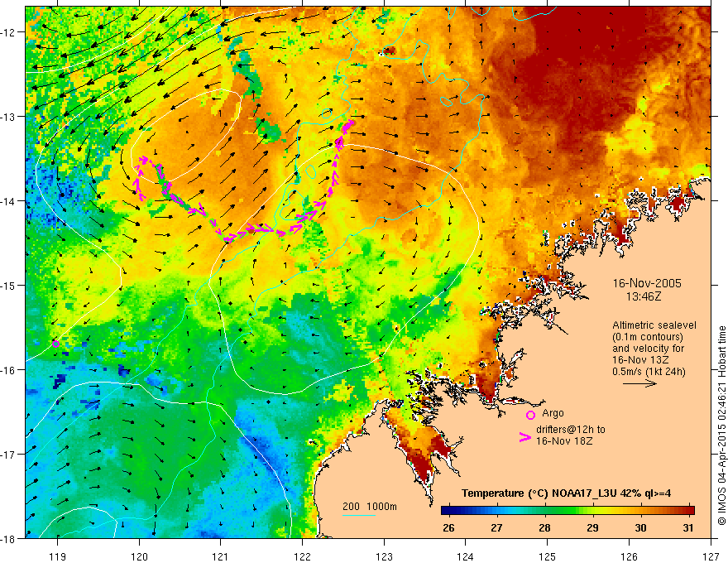Click the Argo legend circle symbol
This screenshot has height=563, width=728.
coord(530,415)
